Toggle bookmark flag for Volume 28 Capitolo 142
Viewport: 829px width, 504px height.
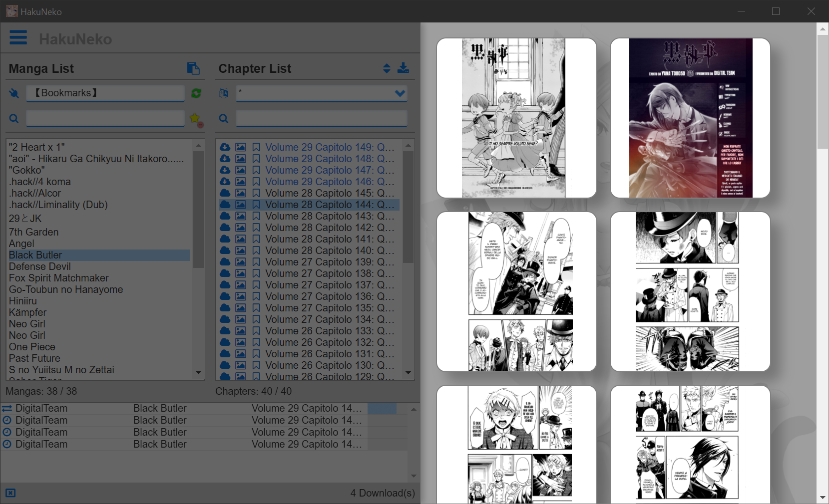256,228
